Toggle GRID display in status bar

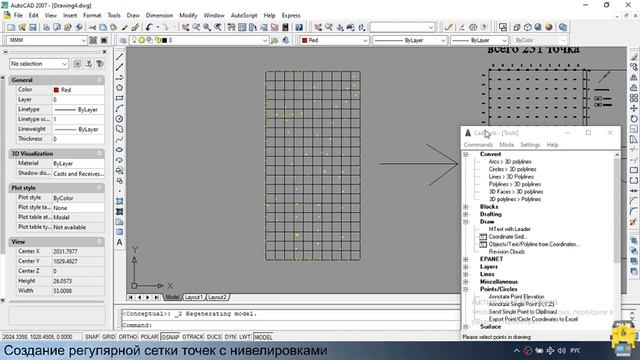click(x=109, y=337)
